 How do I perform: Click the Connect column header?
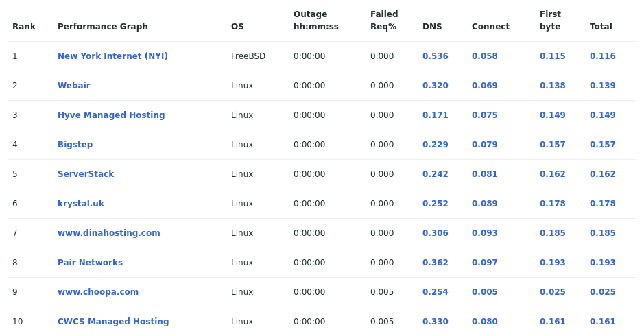[x=490, y=26]
